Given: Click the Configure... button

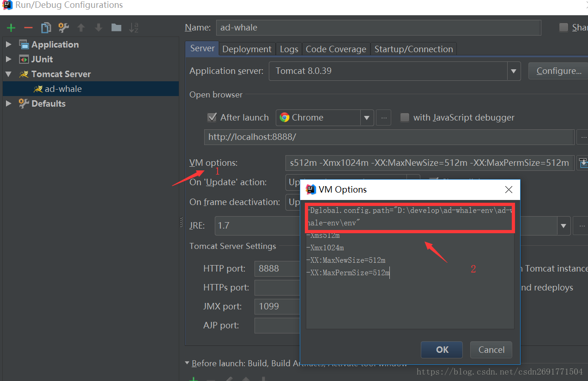Looking at the screenshot, I should point(558,71).
